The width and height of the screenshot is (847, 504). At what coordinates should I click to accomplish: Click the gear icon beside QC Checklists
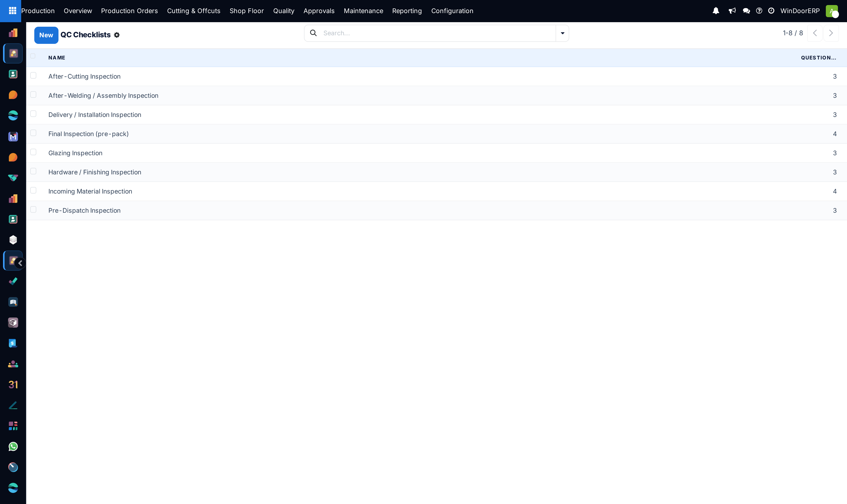pos(117,35)
